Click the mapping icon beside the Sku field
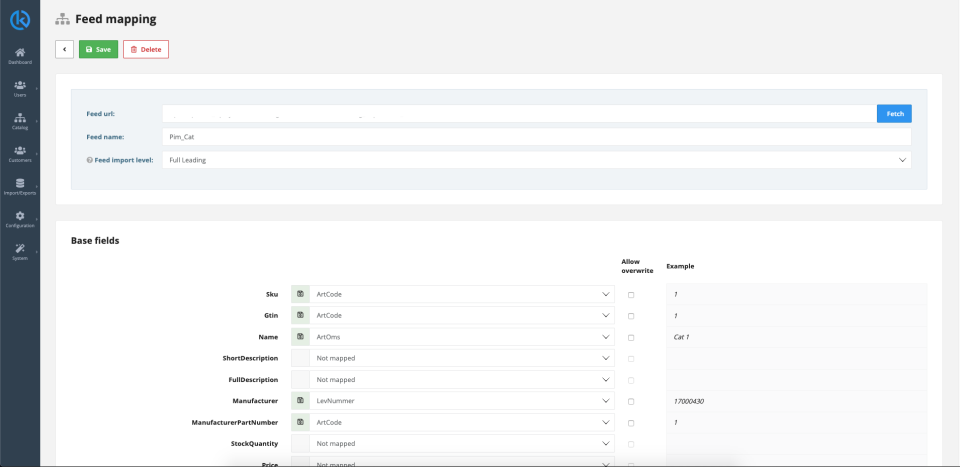 coord(301,294)
